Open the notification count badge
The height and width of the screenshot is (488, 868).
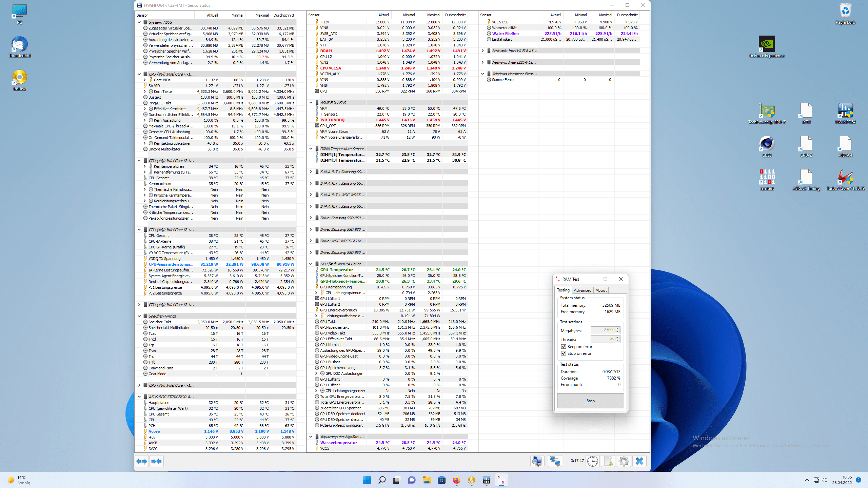pos(859,480)
